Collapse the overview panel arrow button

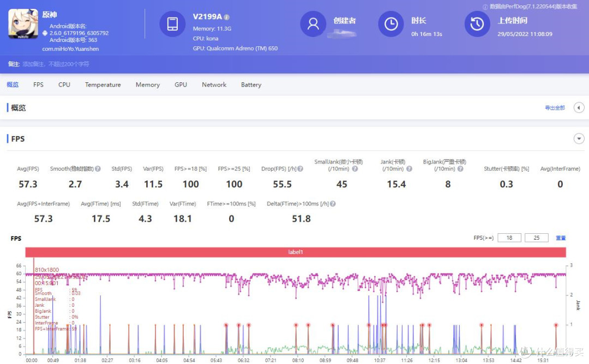point(579,108)
